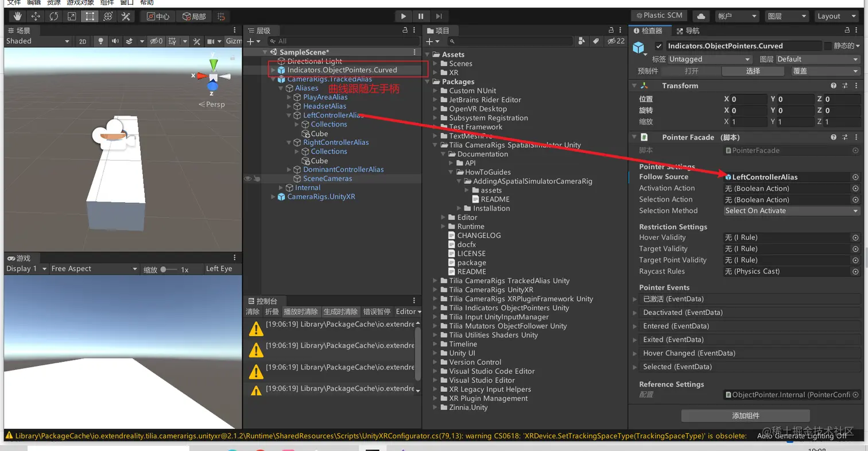Switch to the 导航 tab
This screenshot has width=868, height=451.
(x=688, y=31)
